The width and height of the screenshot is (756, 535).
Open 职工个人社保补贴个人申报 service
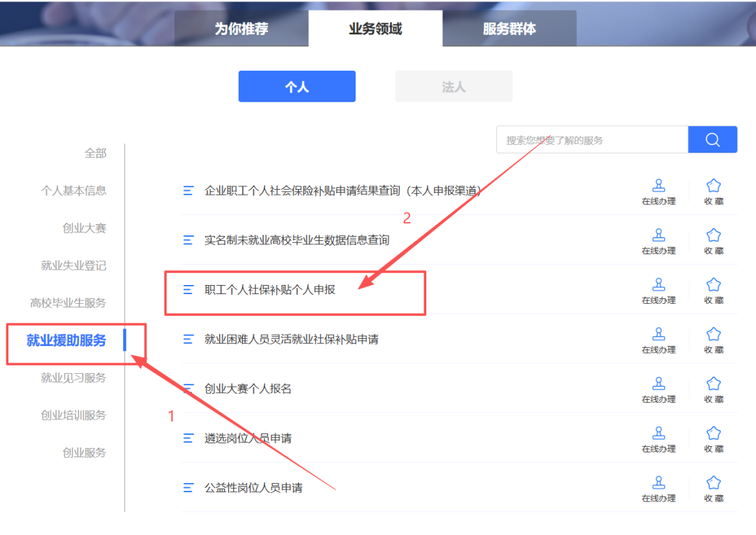(269, 289)
